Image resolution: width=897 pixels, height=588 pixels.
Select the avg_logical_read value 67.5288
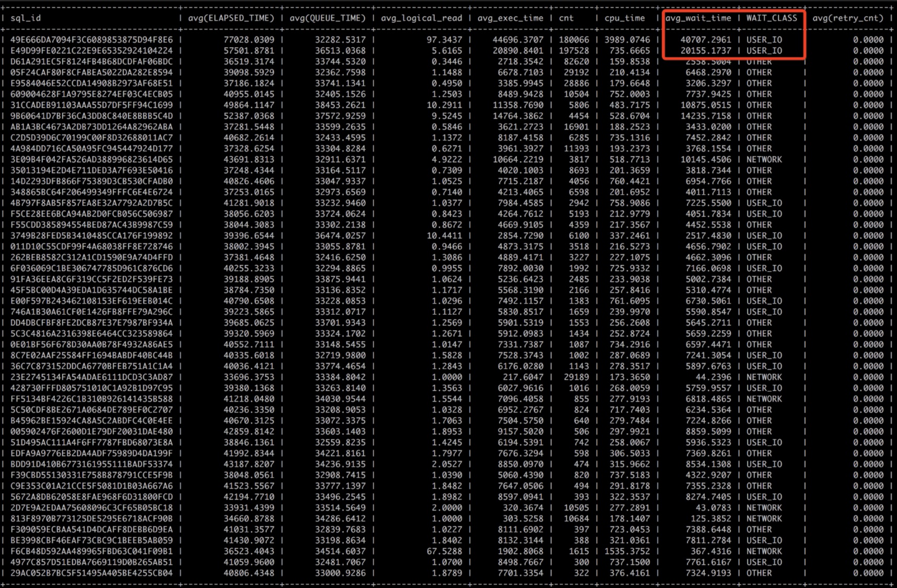click(444, 551)
